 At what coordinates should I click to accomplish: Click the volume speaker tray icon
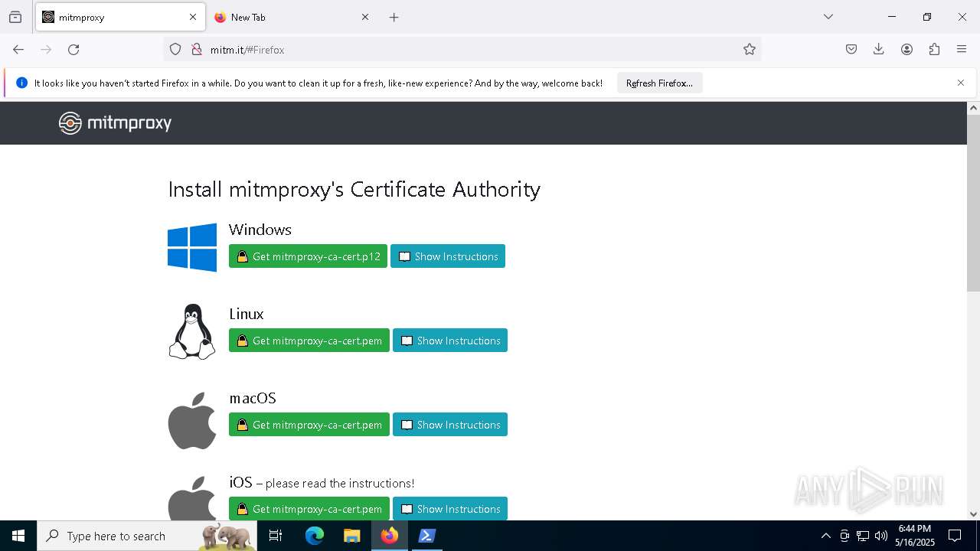pos(881,536)
